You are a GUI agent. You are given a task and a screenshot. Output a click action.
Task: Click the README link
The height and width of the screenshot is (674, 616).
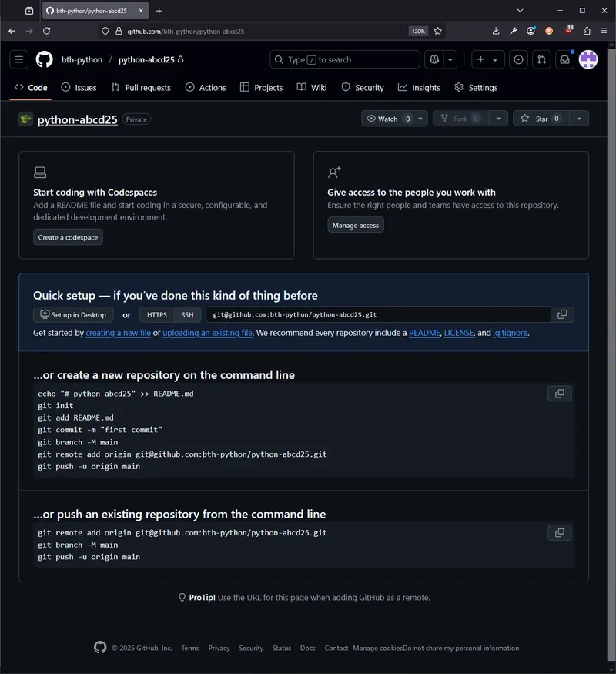[x=424, y=333]
